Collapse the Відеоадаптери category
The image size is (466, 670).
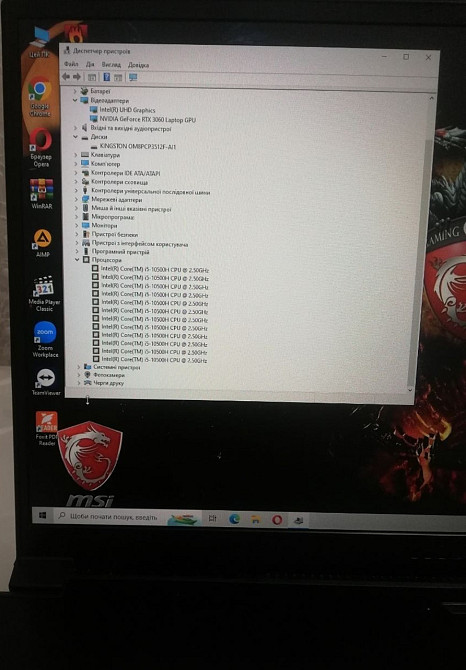click(x=75, y=100)
